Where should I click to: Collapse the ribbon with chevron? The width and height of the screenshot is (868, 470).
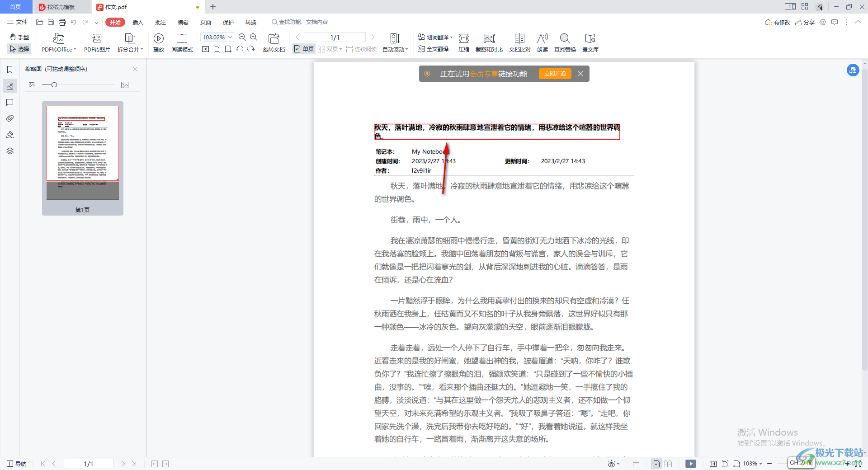click(x=858, y=22)
